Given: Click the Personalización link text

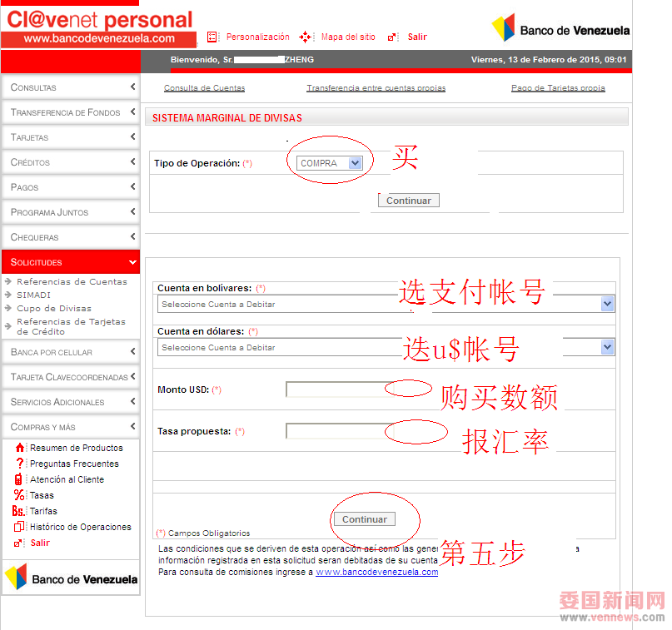Looking at the screenshot, I should coord(258,37).
